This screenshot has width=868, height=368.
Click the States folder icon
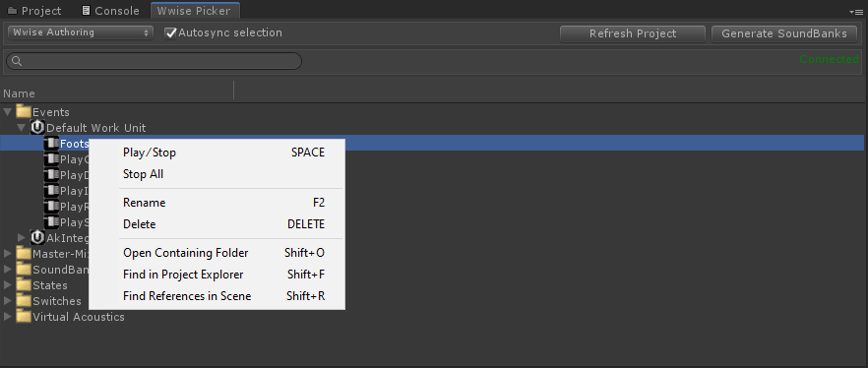(x=24, y=285)
